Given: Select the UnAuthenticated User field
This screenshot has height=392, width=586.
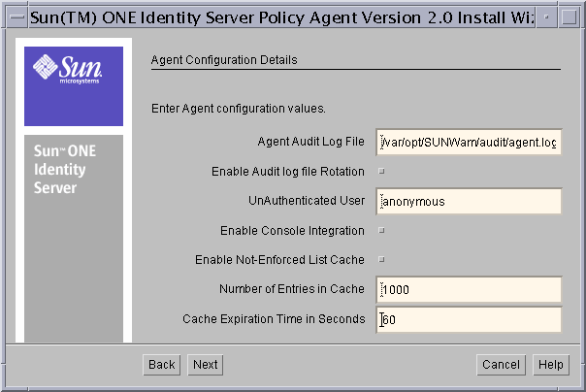Looking at the screenshot, I should point(469,202).
